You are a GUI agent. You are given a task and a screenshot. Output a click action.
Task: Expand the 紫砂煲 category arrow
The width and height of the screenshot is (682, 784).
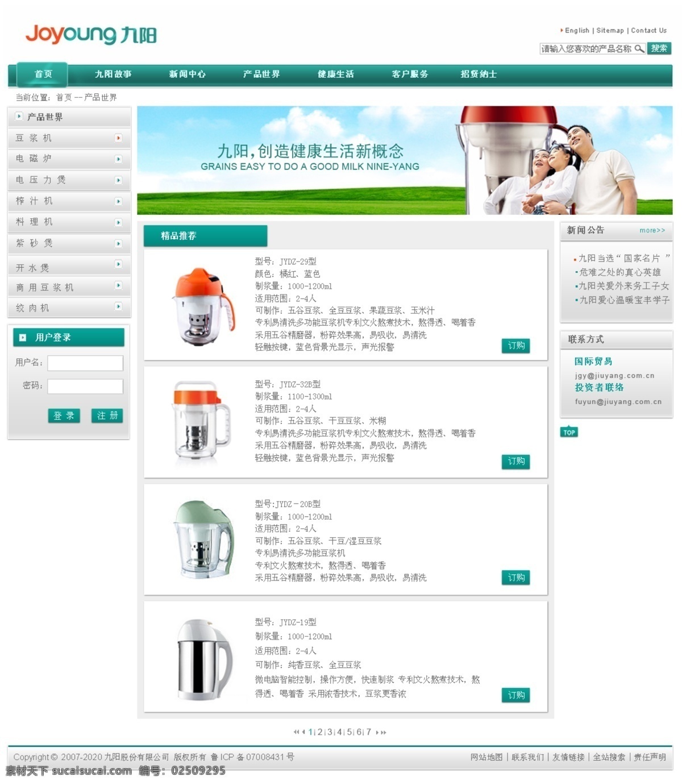(x=118, y=243)
